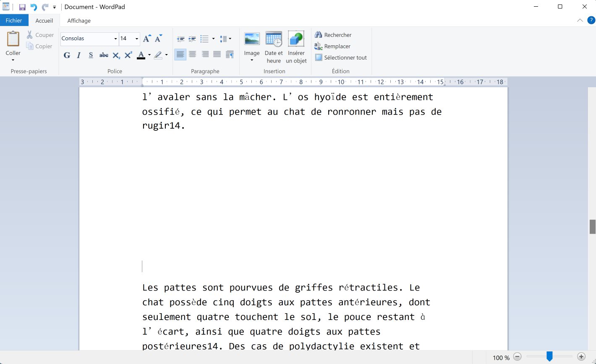Click the Save icon in quick access toolbar
596x364 pixels.
pos(22,7)
